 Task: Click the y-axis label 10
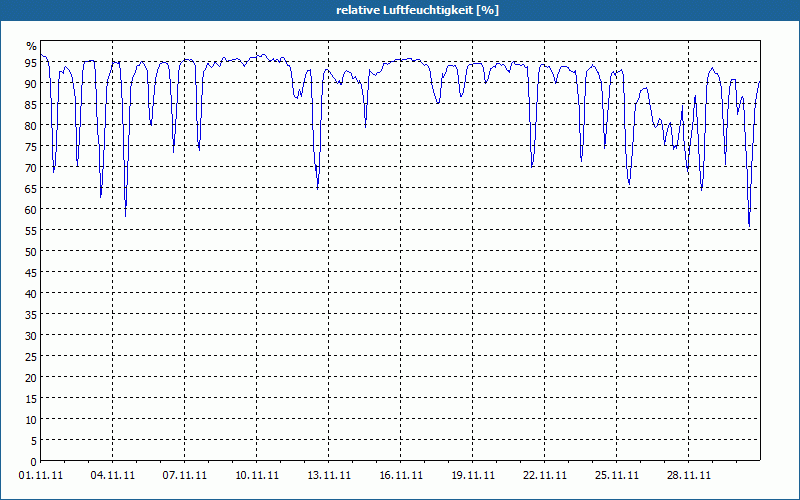click(31, 419)
